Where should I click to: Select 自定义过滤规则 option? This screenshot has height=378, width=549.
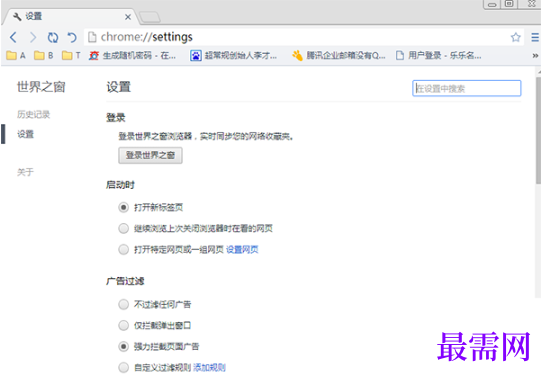tap(123, 368)
